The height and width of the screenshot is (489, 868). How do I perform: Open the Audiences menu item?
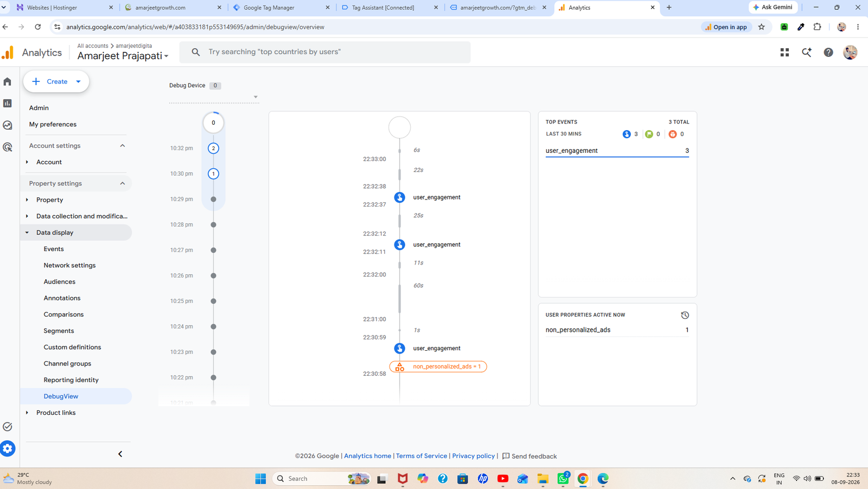pos(60,281)
